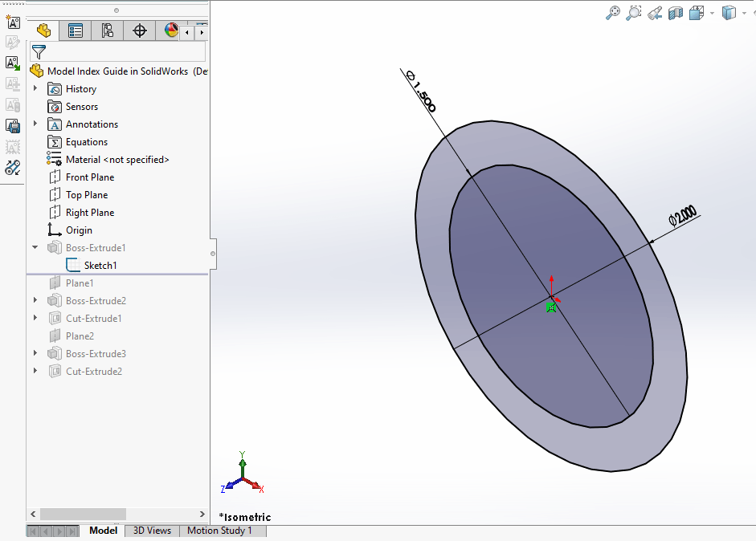This screenshot has height=541, width=756.
Task: Activate the Previous View tool
Action: pyautogui.click(x=655, y=12)
